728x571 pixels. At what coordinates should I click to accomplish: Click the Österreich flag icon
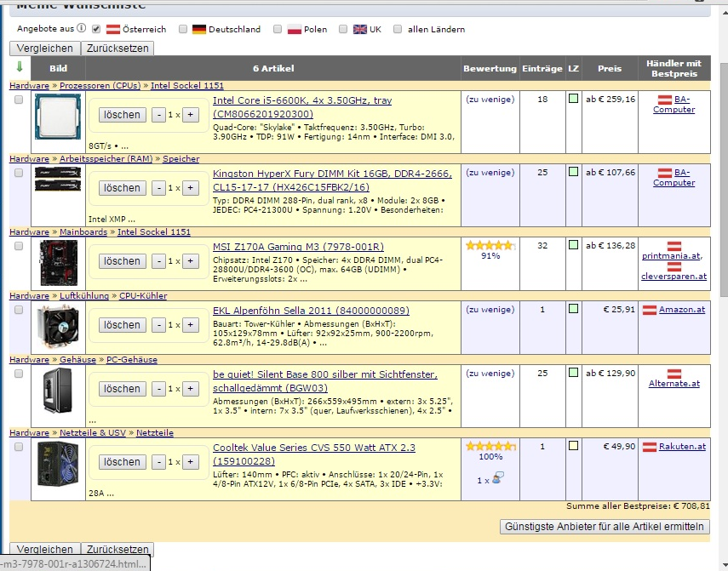[113, 29]
